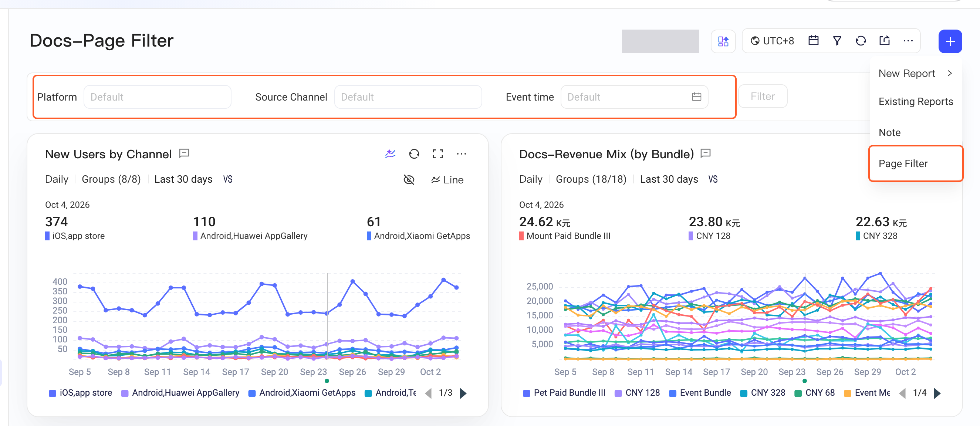Click VS compare on New Users chart
This screenshot has height=426, width=980.
227,179
